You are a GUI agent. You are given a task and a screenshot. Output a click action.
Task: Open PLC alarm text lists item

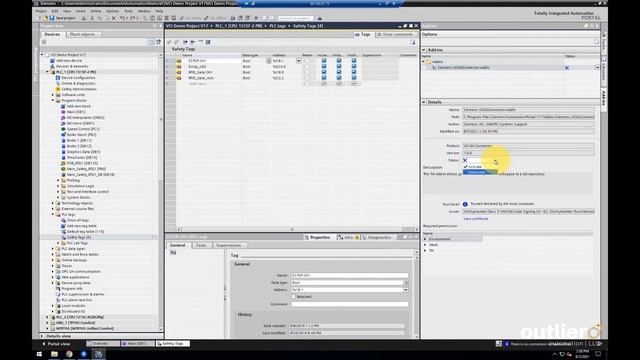(x=76, y=300)
